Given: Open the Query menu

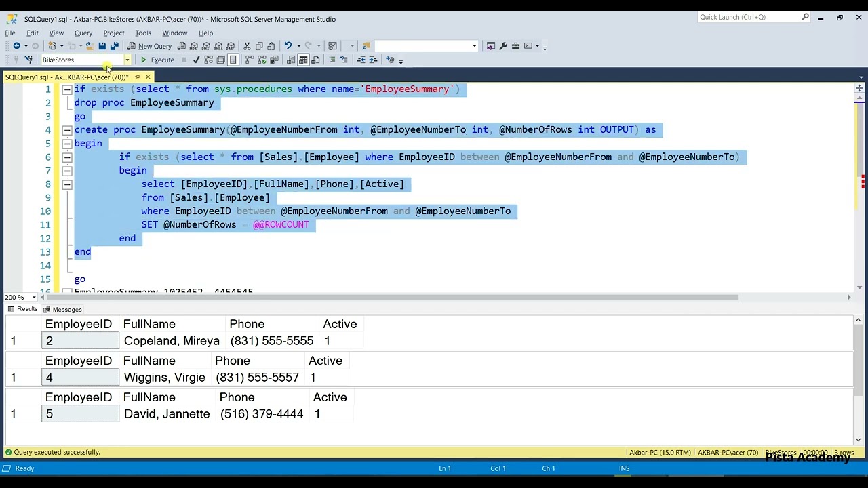Looking at the screenshot, I should 83,33.
